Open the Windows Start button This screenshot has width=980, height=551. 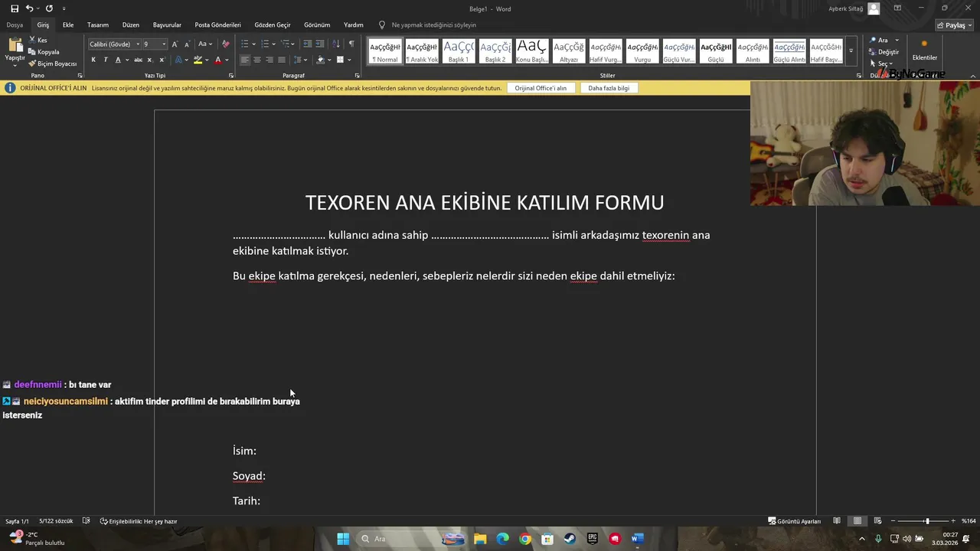(343, 539)
